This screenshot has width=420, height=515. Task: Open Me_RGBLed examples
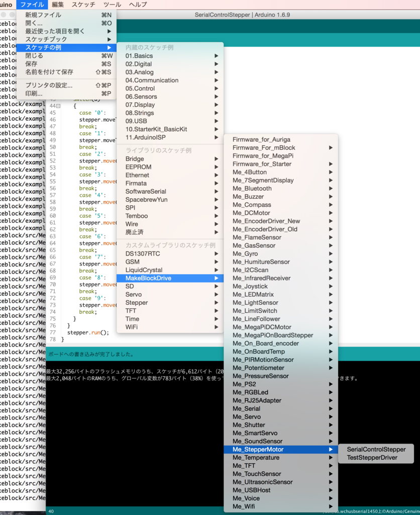(281, 392)
